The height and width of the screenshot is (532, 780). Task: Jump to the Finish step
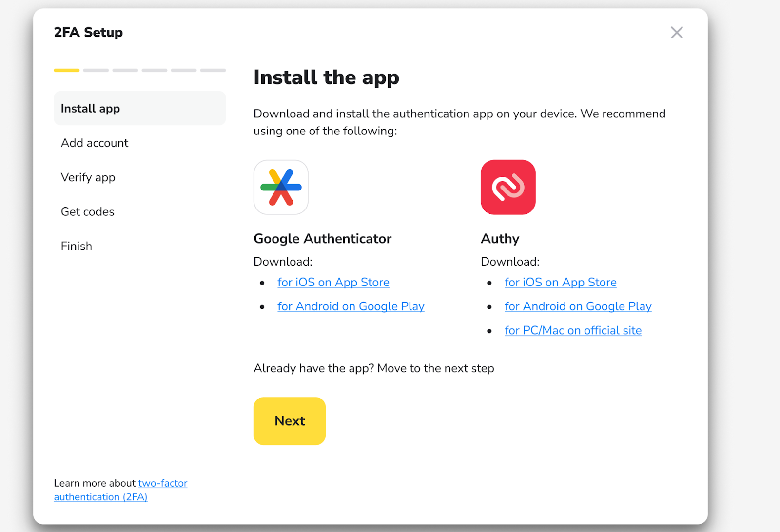pyautogui.click(x=77, y=246)
